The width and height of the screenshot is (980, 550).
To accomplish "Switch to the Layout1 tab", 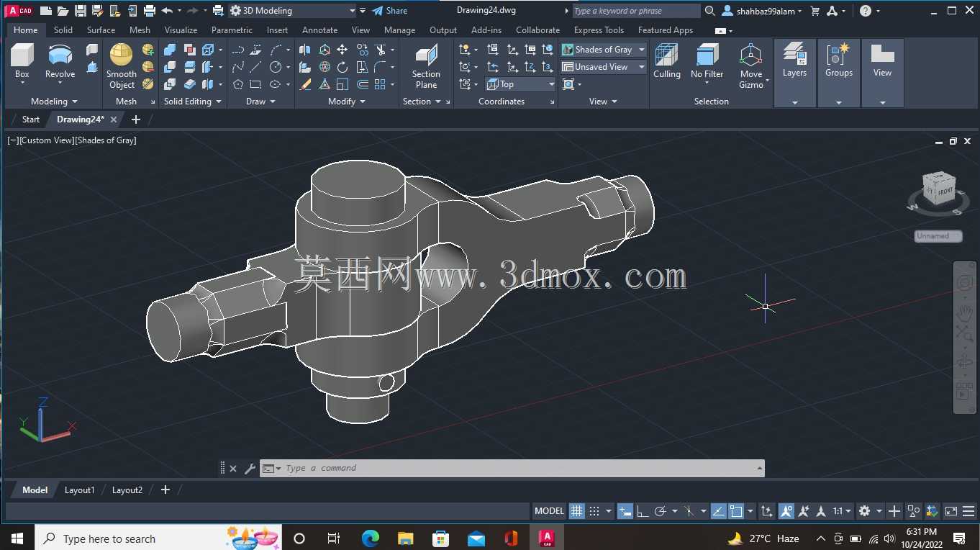I will point(79,490).
